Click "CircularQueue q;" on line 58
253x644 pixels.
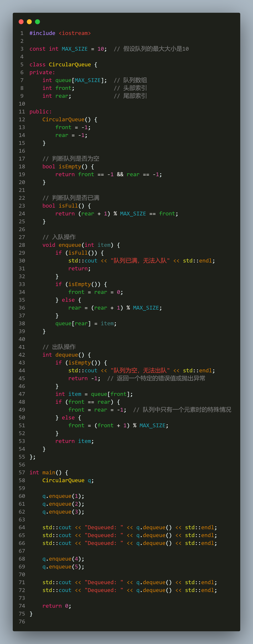click(68, 481)
